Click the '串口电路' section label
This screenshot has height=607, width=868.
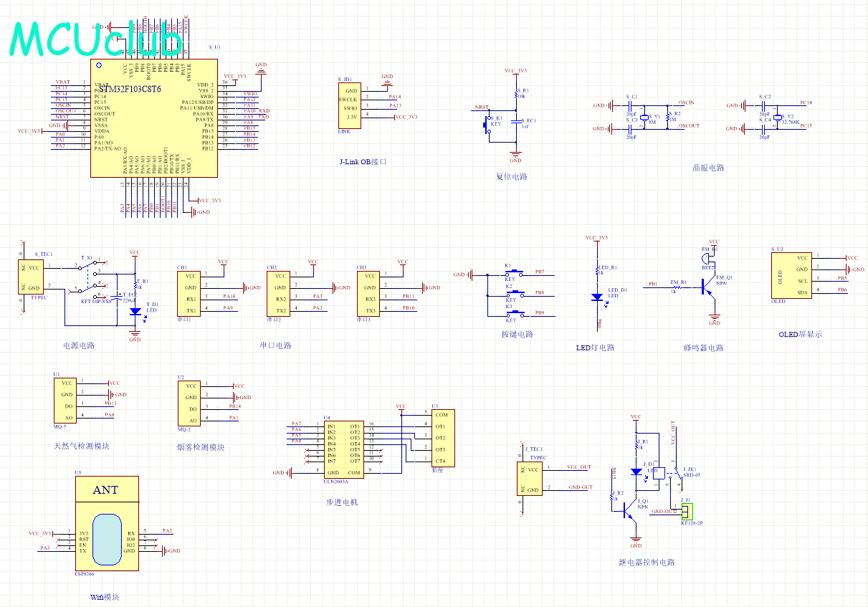275,345
